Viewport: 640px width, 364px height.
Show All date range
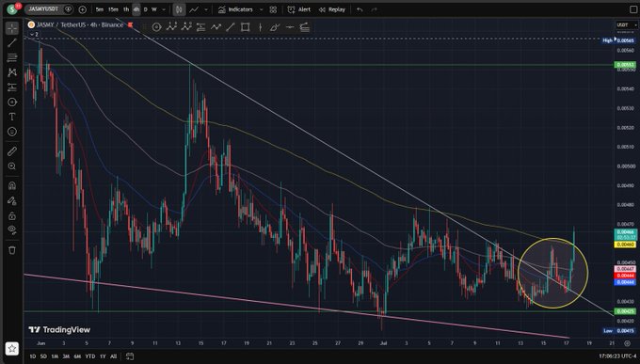[114, 356]
